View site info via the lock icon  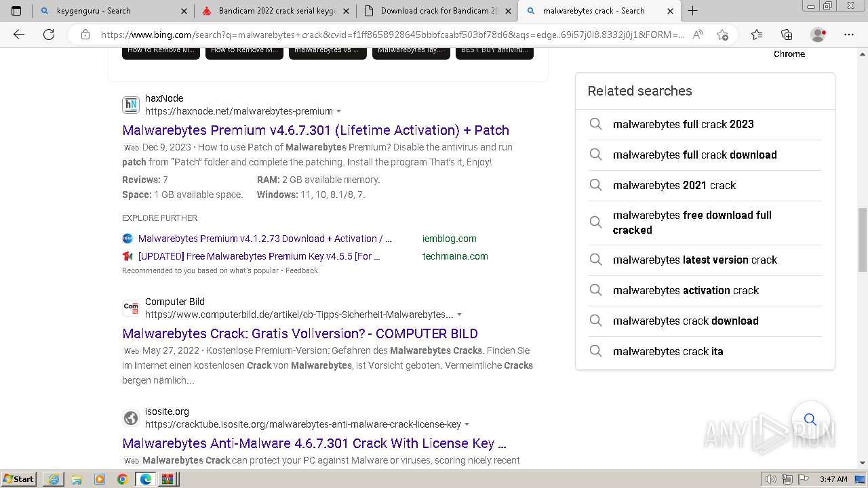coord(85,35)
